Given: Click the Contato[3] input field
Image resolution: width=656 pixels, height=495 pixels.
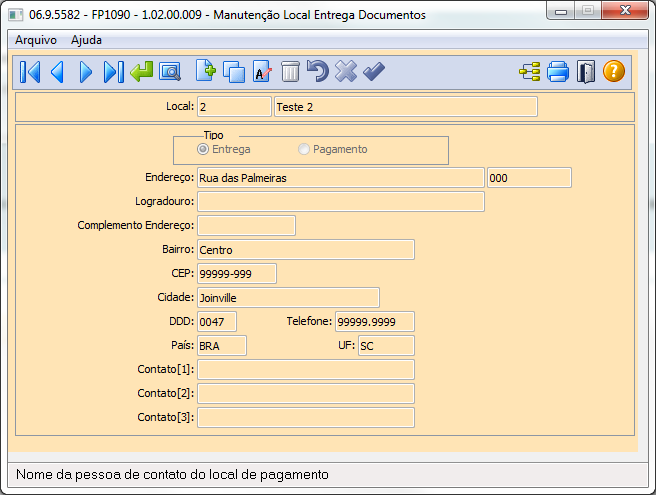Looking at the screenshot, I should [x=306, y=418].
